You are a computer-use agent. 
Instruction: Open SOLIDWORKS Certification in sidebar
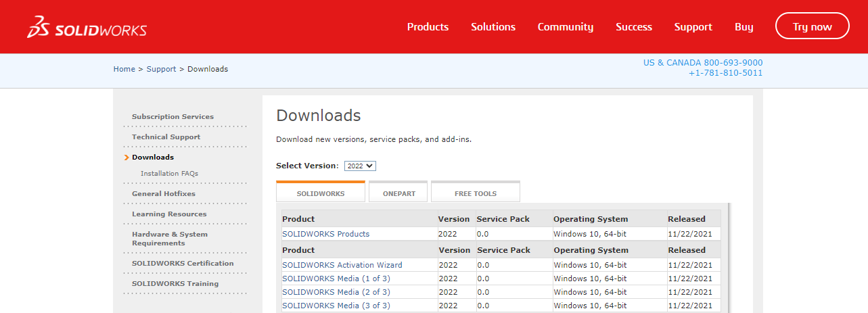(x=183, y=264)
